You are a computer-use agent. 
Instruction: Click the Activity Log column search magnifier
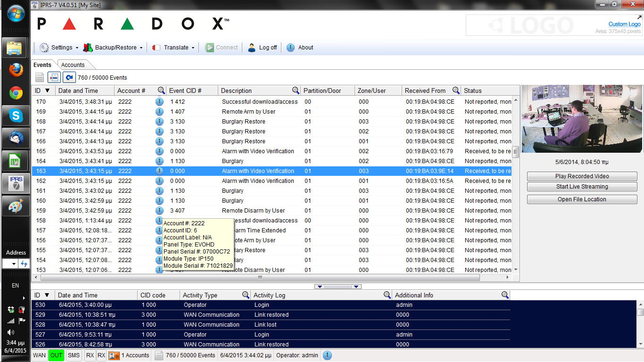click(387, 295)
